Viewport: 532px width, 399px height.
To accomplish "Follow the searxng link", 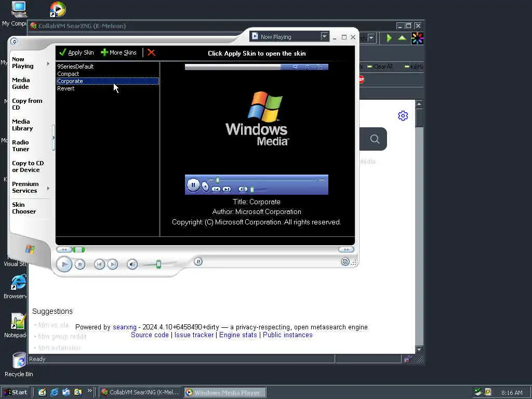I will (125, 327).
